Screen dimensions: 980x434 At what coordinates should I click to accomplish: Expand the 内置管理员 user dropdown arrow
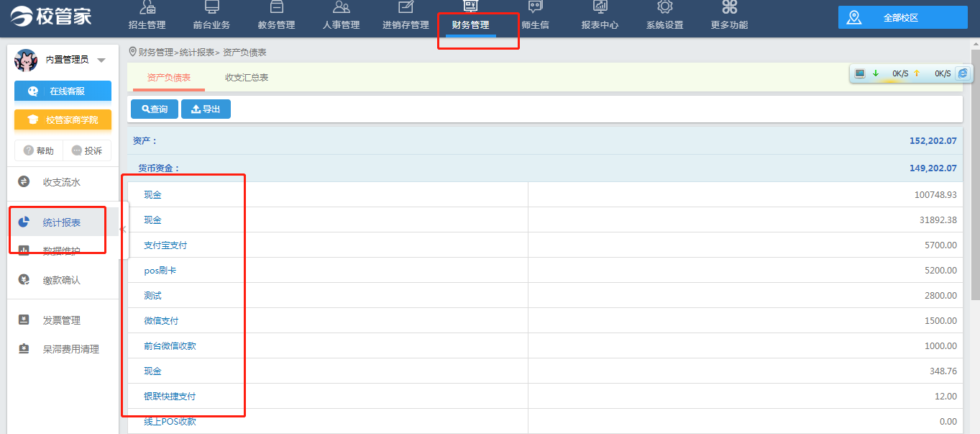[x=101, y=60]
